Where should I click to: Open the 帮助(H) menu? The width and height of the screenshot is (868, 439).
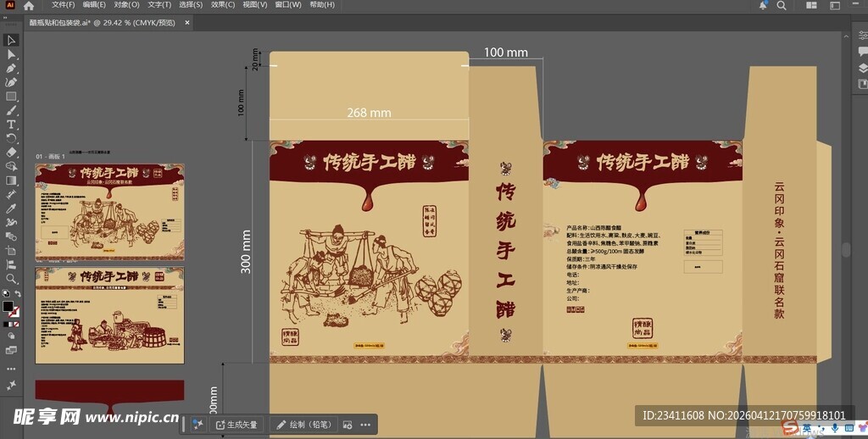pos(321,5)
